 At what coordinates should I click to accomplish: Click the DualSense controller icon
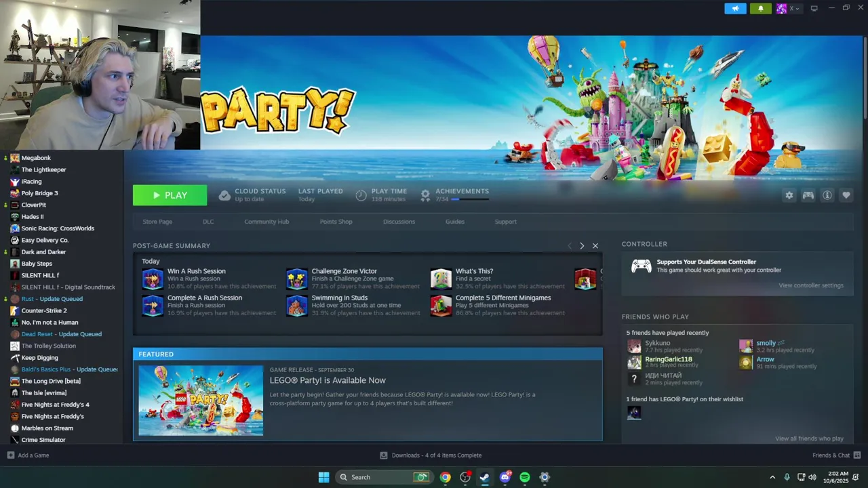tap(641, 266)
